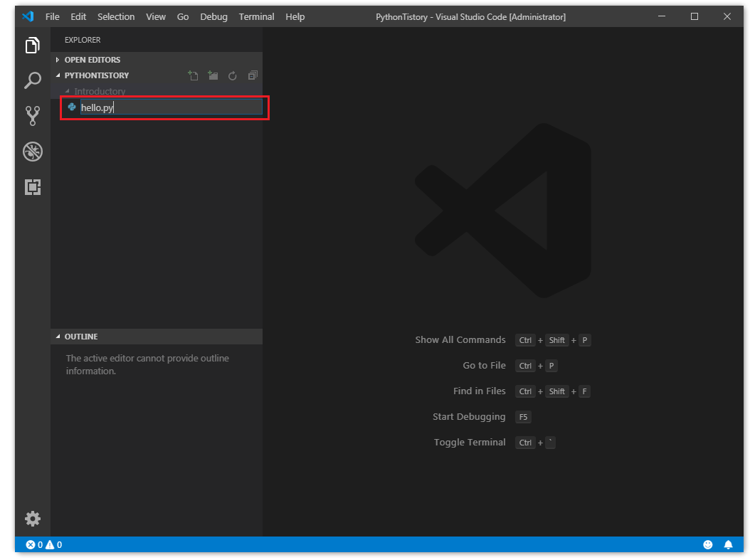Click the F5 key hint
The image size is (755, 560).
point(523,417)
